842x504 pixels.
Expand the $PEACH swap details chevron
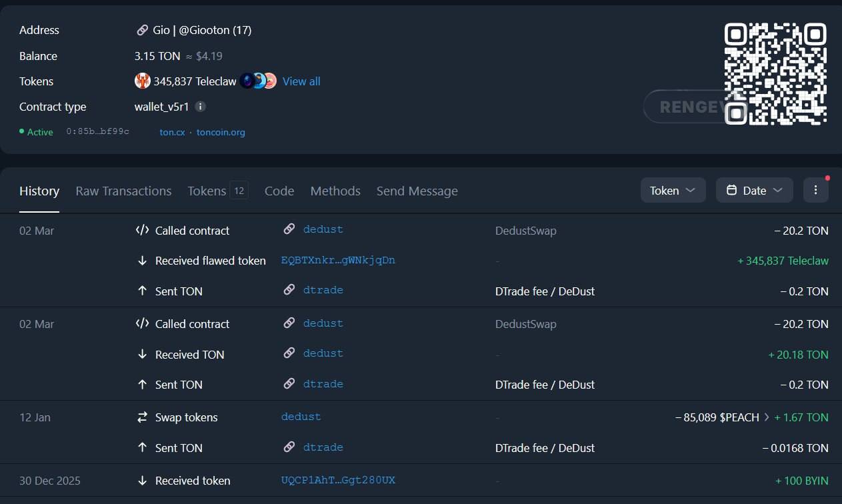(767, 417)
